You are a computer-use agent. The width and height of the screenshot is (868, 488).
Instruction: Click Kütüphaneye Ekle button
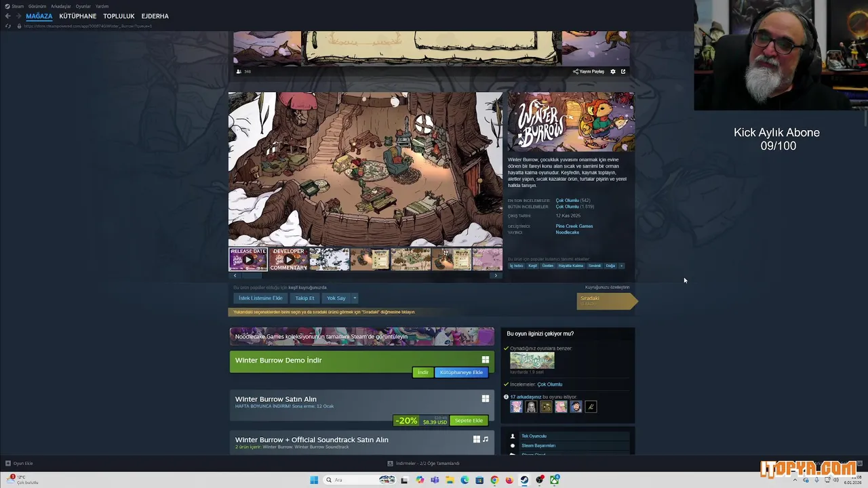[x=461, y=372]
